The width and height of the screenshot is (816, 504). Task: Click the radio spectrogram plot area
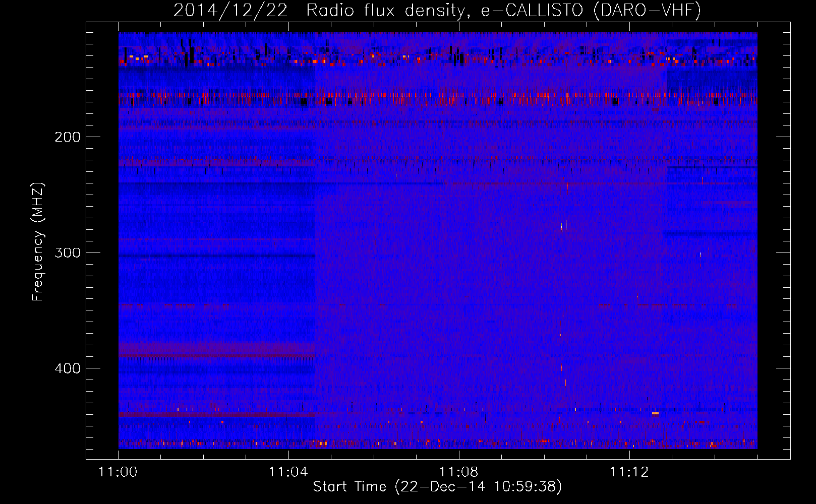[x=438, y=240]
